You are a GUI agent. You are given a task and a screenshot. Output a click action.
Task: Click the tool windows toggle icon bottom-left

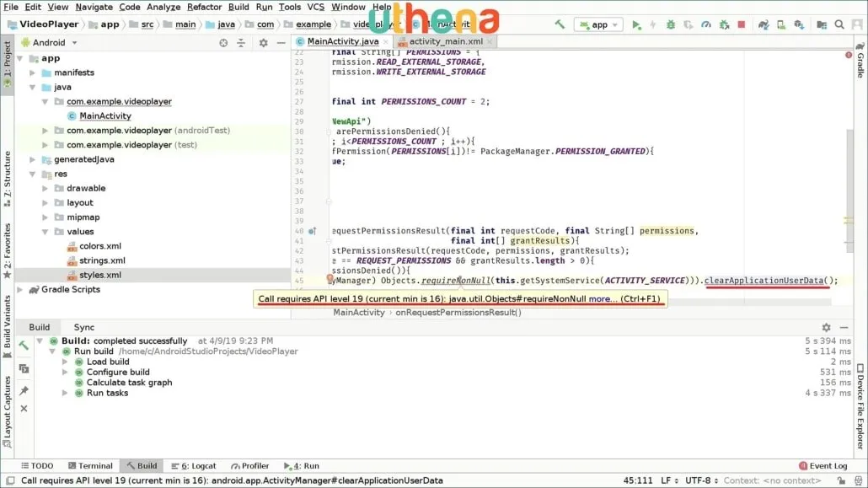[10, 480]
